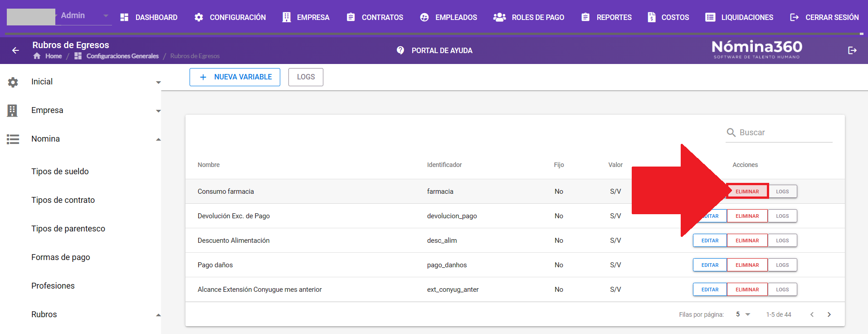Collapse the Nomina sidebar section arrow
Image resolution: width=868 pixels, height=334 pixels.
coord(158,139)
